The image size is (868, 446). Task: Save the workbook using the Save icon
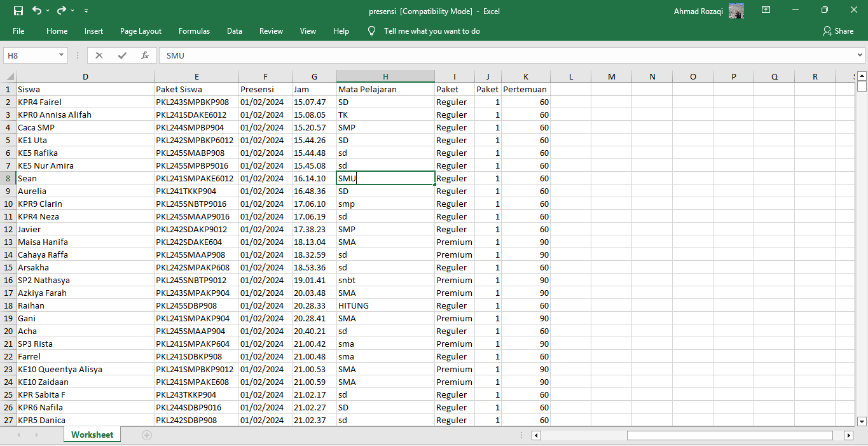coord(18,10)
